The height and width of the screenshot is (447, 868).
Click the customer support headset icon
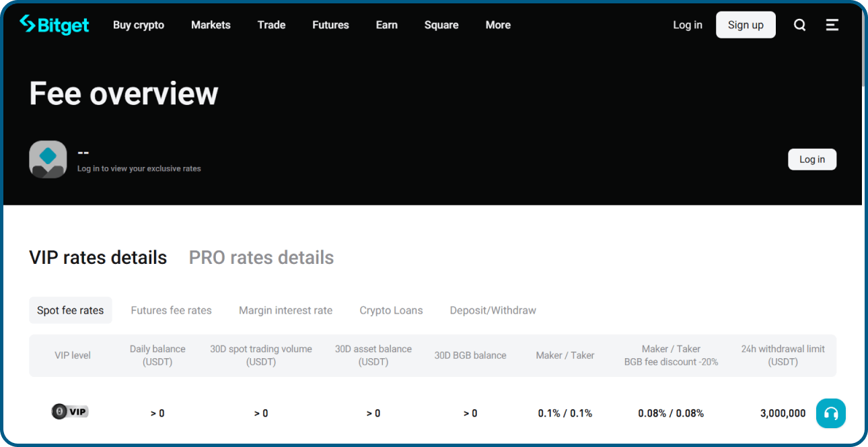click(x=831, y=413)
